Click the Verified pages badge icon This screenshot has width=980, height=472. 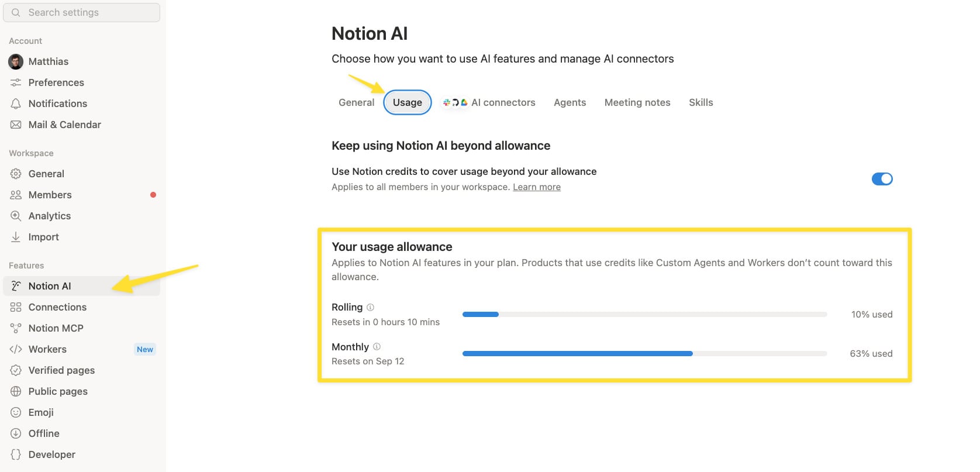(x=16, y=370)
